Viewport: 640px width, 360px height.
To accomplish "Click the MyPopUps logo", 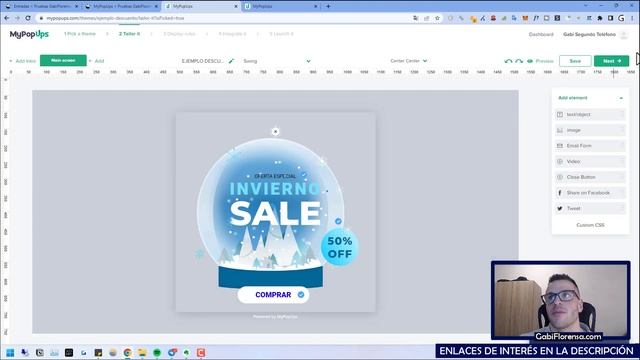I will [29, 34].
